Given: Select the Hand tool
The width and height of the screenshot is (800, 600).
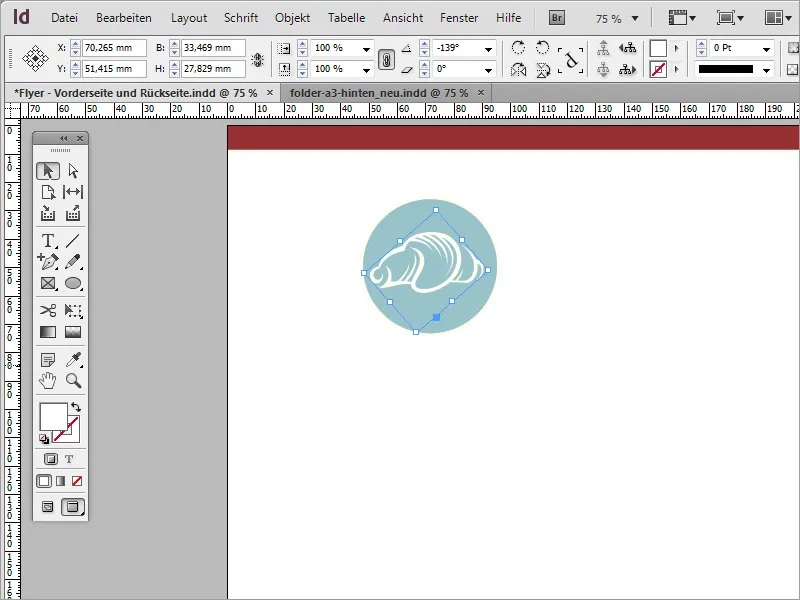Looking at the screenshot, I should pos(48,381).
